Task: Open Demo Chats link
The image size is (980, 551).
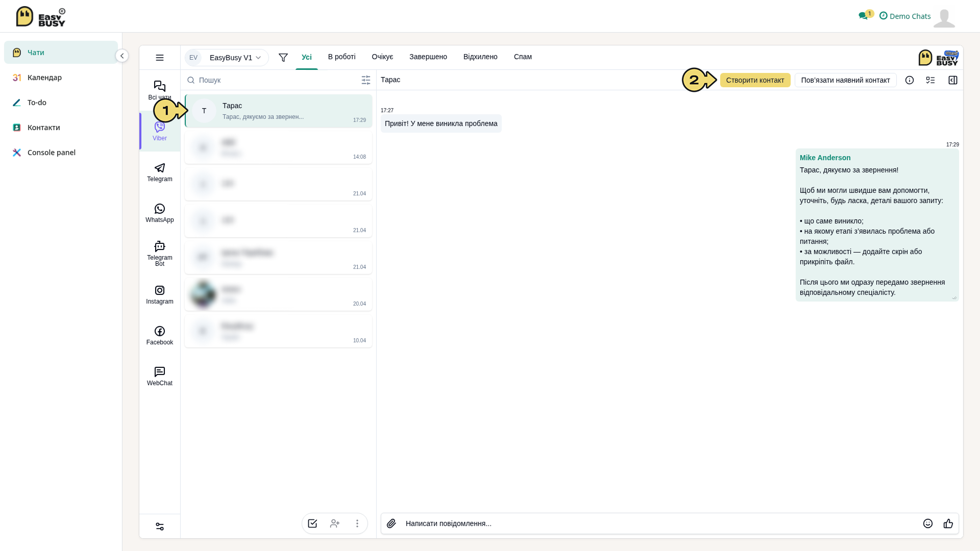Action: coord(905,16)
